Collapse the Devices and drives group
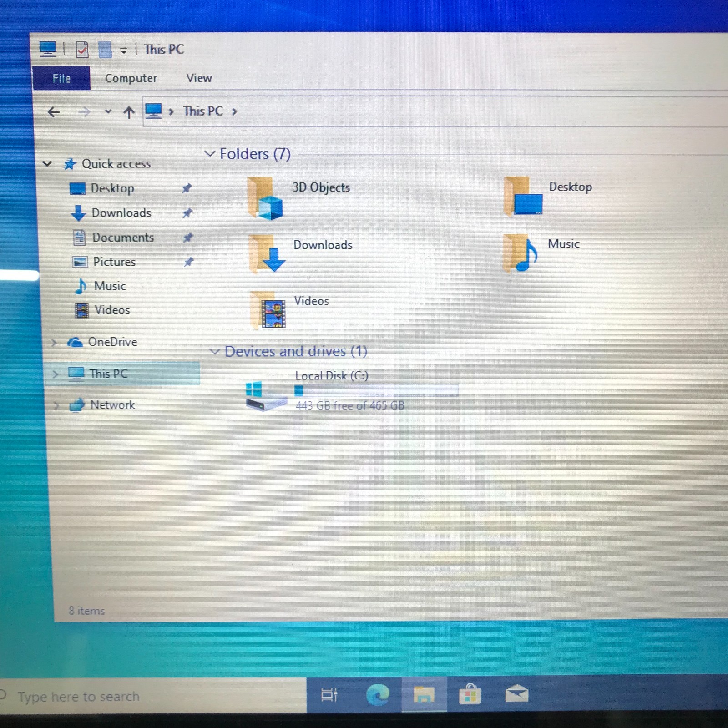Viewport: 728px width, 728px height. (x=215, y=351)
